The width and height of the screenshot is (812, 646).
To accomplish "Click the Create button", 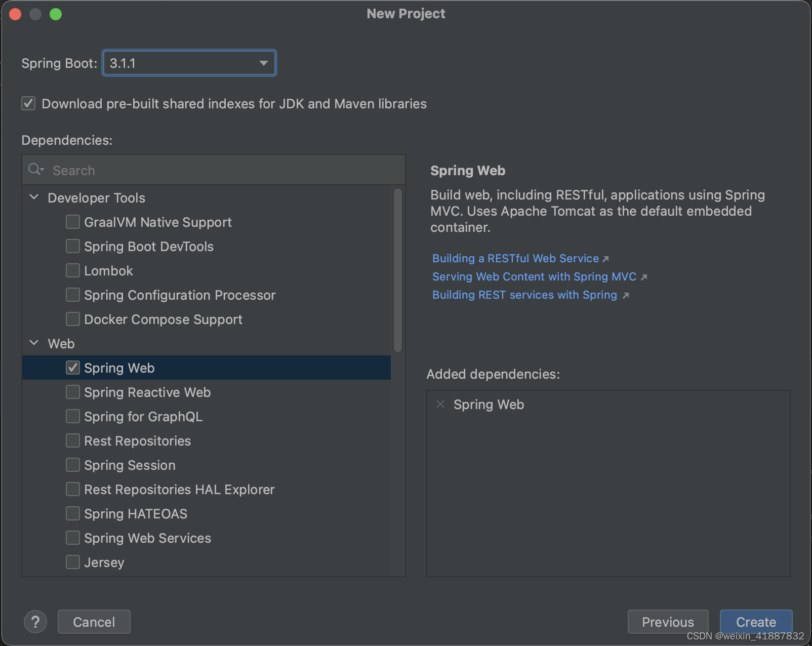I will click(756, 622).
